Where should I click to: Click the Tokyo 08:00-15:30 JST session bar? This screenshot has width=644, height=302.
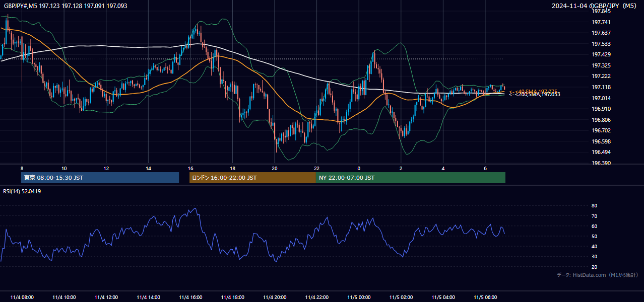click(x=100, y=178)
